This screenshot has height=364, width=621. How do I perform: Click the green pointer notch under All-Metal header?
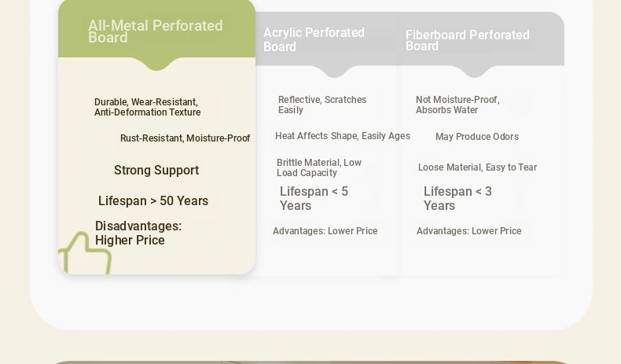coord(157,64)
